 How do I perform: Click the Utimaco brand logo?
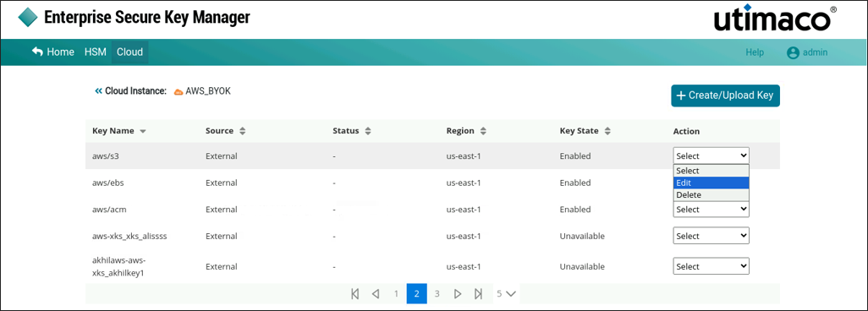pos(774,18)
